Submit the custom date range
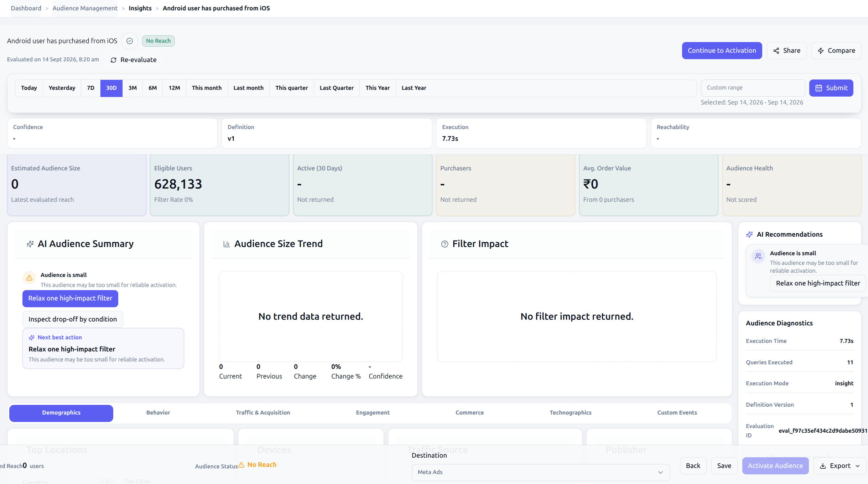 coord(831,88)
